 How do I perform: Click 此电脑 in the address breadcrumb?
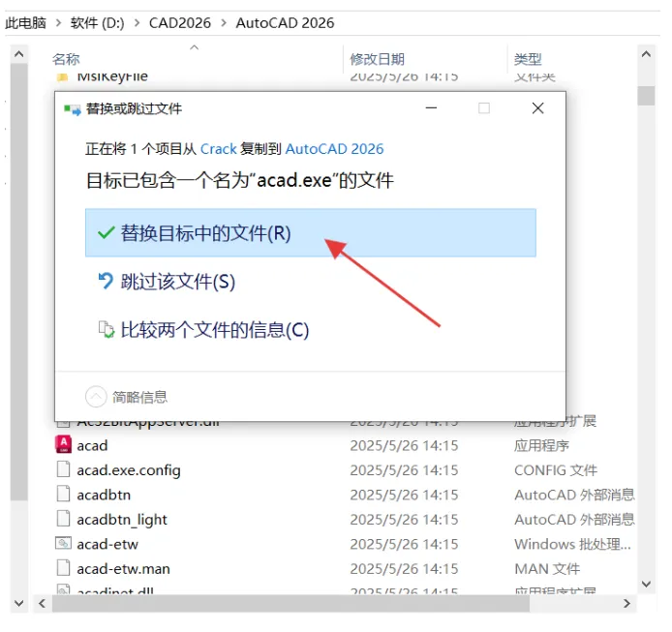coord(25,22)
